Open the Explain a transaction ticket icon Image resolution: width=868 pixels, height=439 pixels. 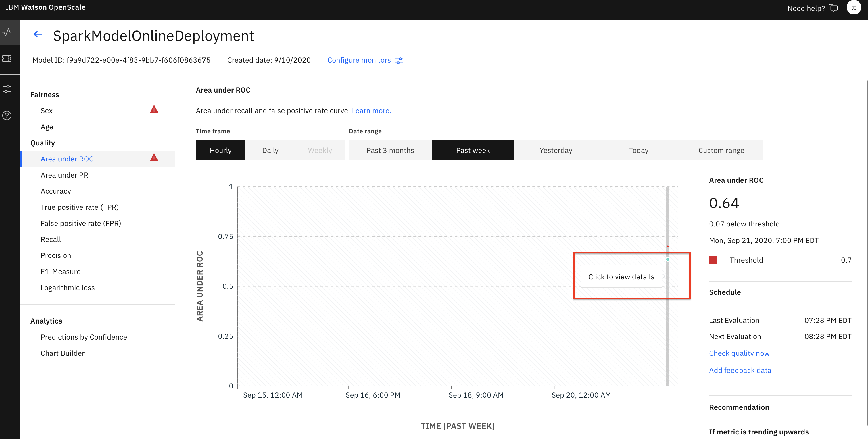click(7, 59)
